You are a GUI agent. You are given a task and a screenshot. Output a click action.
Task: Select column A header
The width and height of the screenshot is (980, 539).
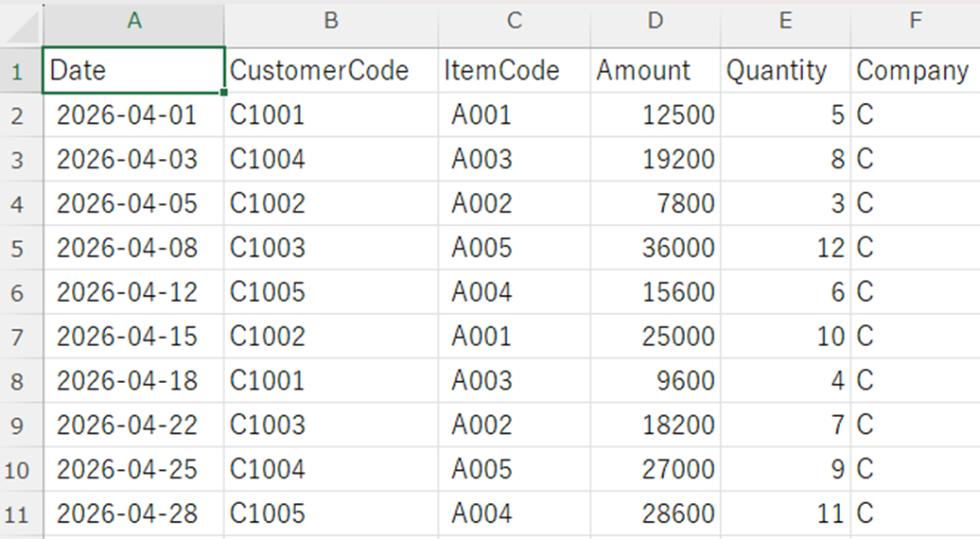[133, 22]
